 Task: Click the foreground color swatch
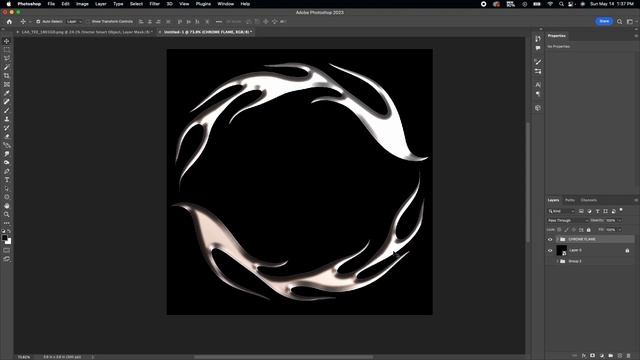tap(4, 238)
